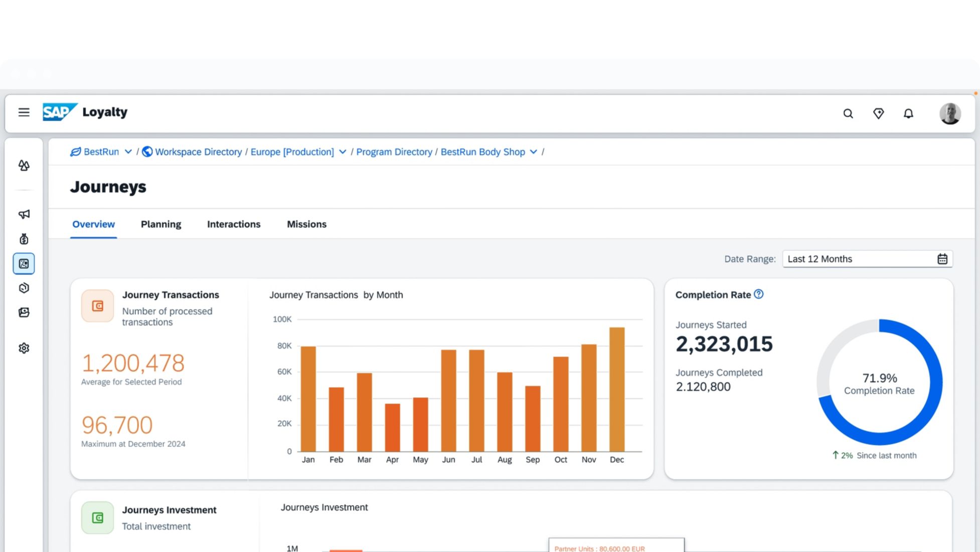Click the search magnifier icon
The width and height of the screenshot is (980, 552).
coord(848,113)
